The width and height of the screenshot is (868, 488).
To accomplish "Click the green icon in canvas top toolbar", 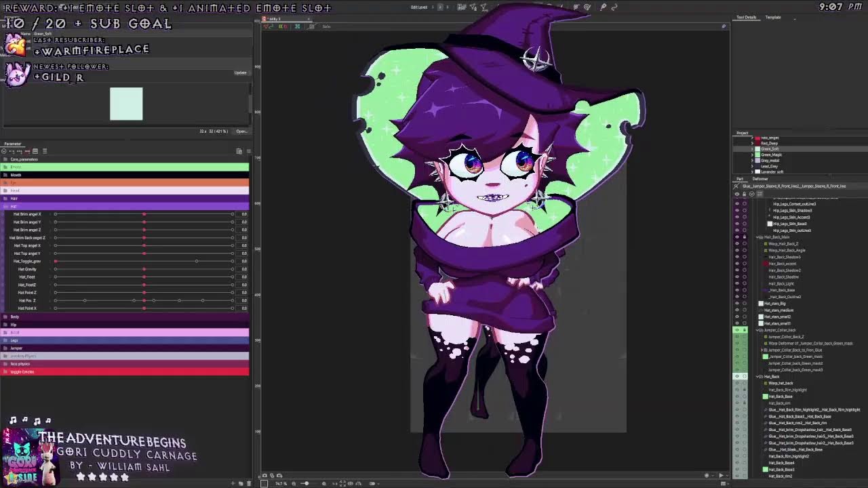I will pyautogui.click(x=297, y=26).
